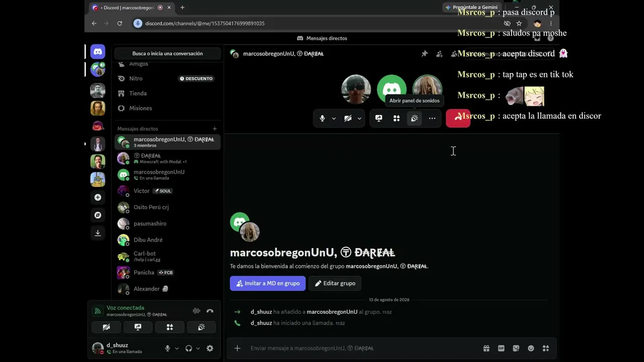Expand microphone options in call controls
Viewport: 644px width, 362px height.
coord(334,119)
